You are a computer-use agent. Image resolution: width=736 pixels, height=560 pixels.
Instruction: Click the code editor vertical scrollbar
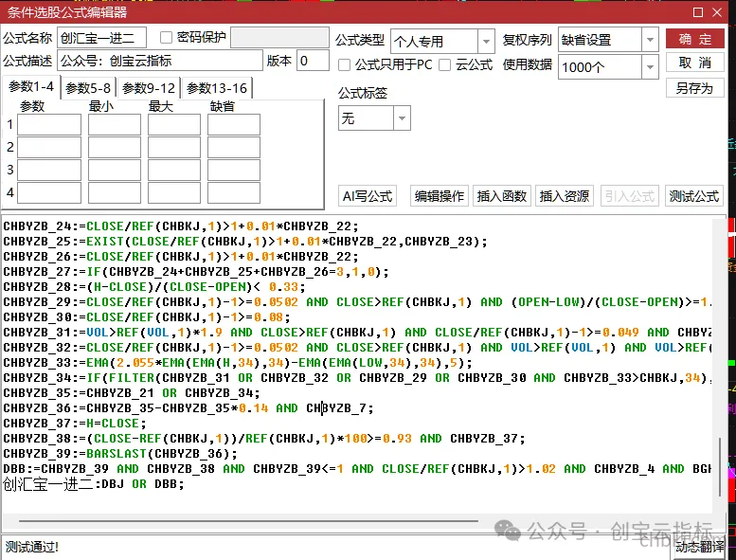point(720,467)
